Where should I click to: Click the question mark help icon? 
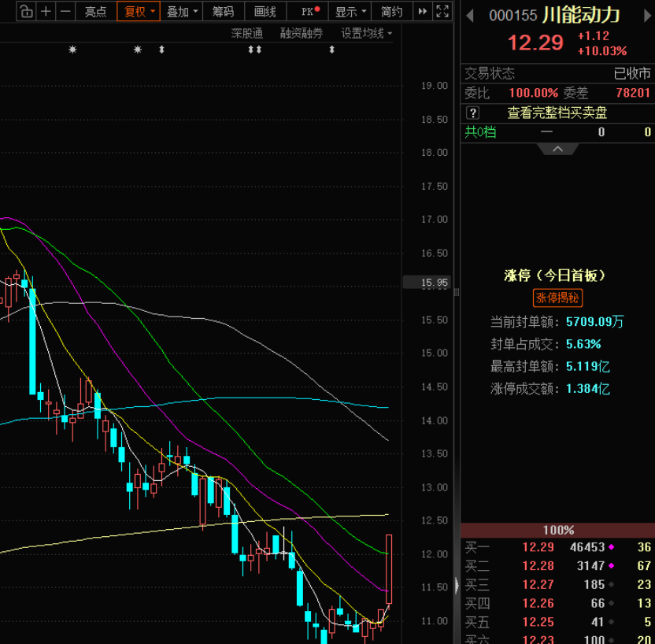click(473, 113)
